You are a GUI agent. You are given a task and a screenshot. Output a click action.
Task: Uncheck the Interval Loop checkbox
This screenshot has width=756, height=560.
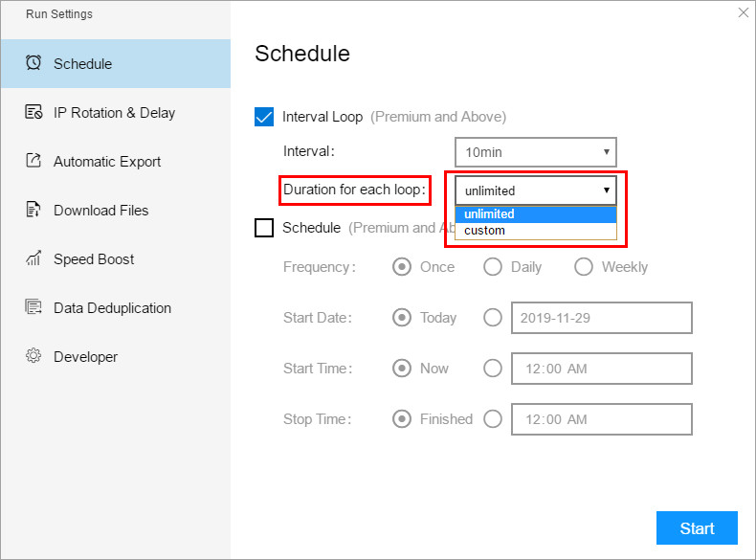(264, 117)
